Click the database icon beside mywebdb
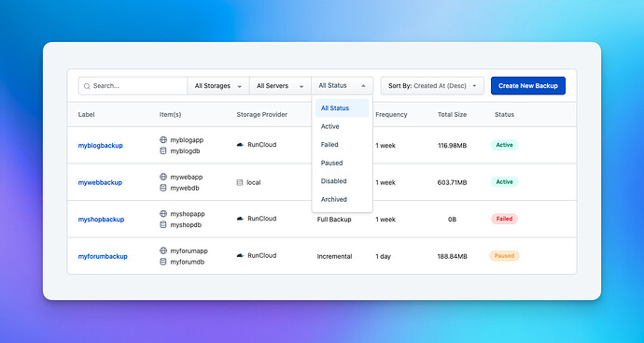 (x=163, y=188)
